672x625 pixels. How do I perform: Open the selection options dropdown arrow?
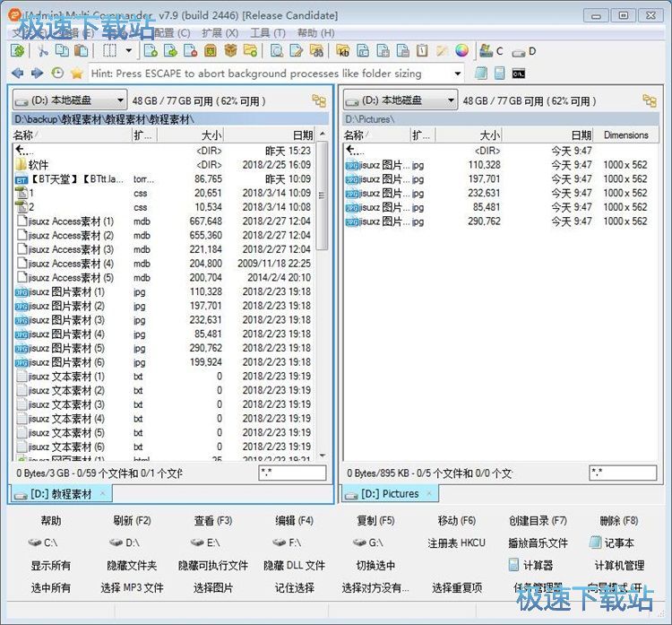[x=128, y=51]
